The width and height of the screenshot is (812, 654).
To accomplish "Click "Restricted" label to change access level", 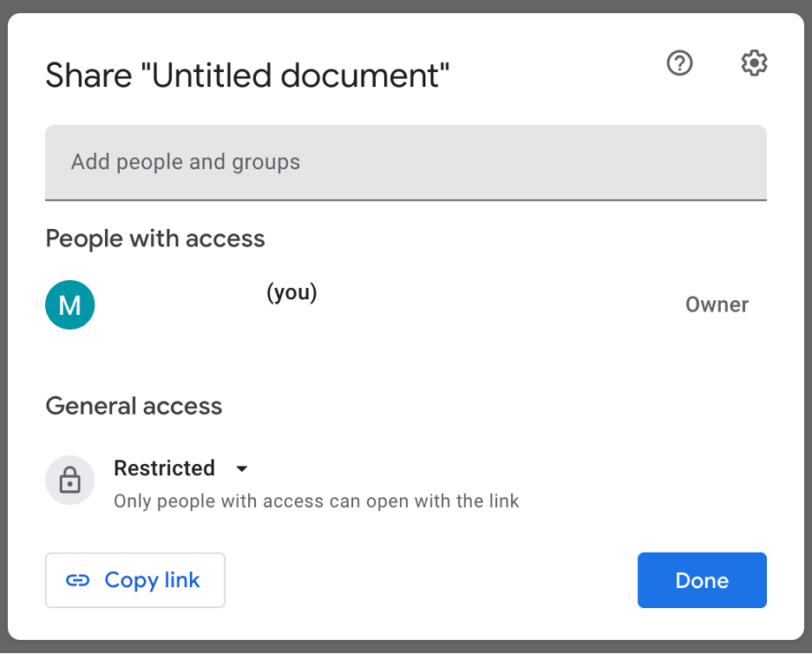I will point(164,468).
